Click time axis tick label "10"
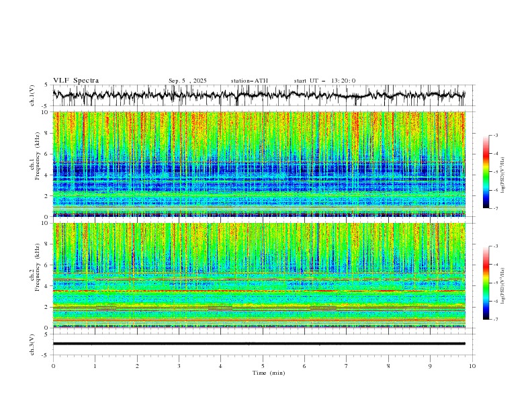Image resolution: width=532 pixels, height=411 pixels. tap(472, 366)
